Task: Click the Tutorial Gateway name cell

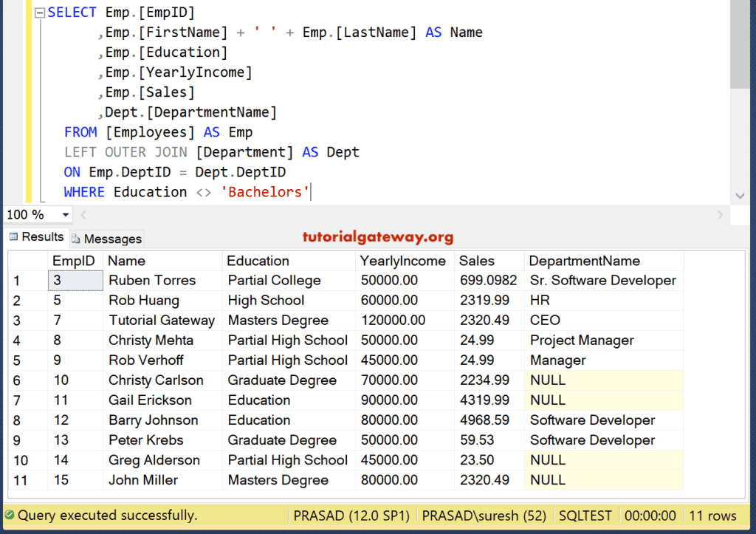Action: click(x=162, y=321)
